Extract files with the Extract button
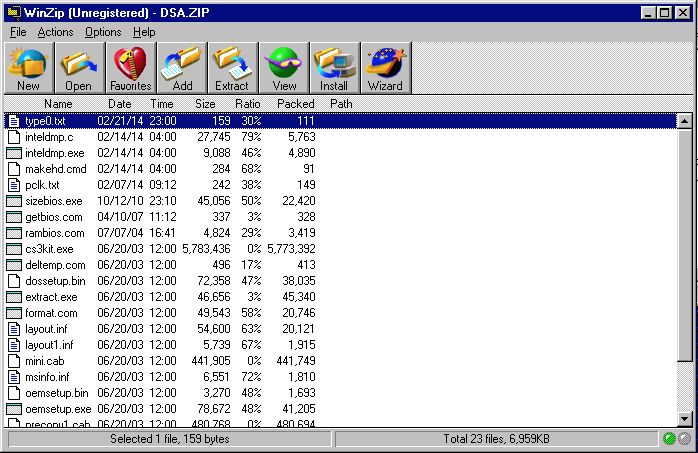Viewport: 698px width, 453px height. pos(232,68)
